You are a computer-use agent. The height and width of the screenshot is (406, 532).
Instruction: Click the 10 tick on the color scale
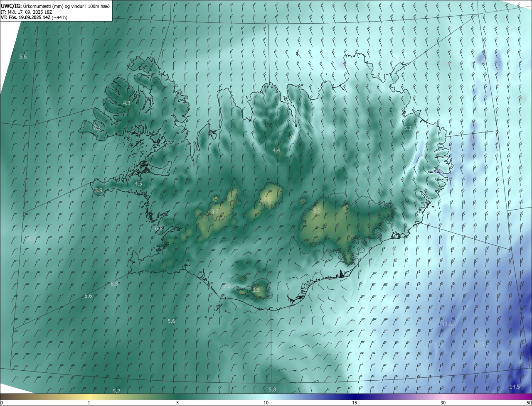266,403
